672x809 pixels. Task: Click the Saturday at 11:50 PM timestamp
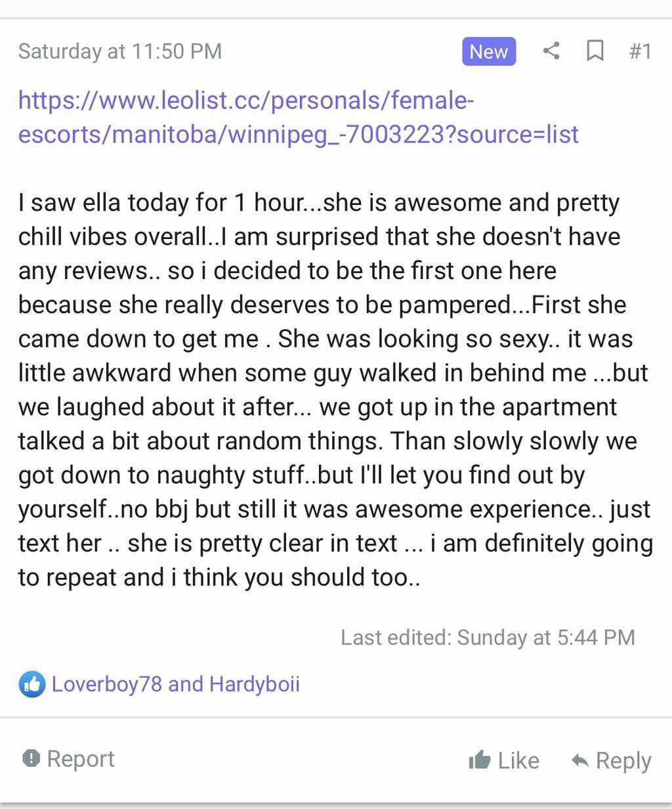[x=120, y=51]
